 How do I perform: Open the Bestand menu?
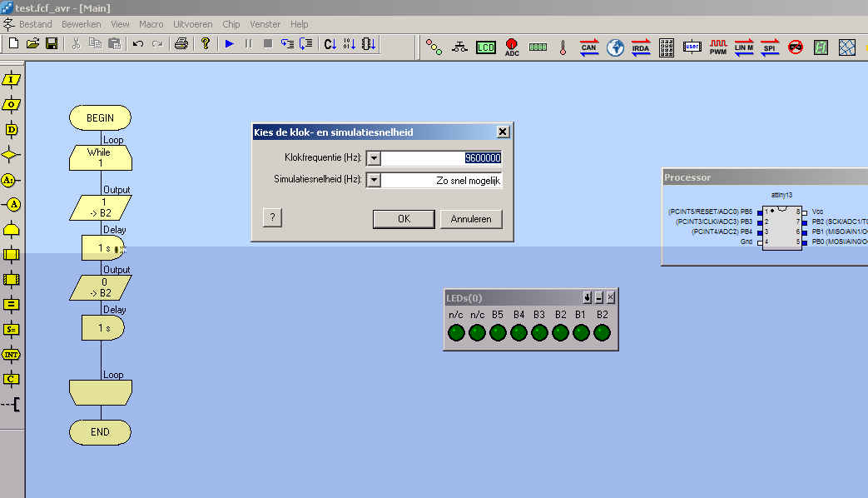coord(36,24)
